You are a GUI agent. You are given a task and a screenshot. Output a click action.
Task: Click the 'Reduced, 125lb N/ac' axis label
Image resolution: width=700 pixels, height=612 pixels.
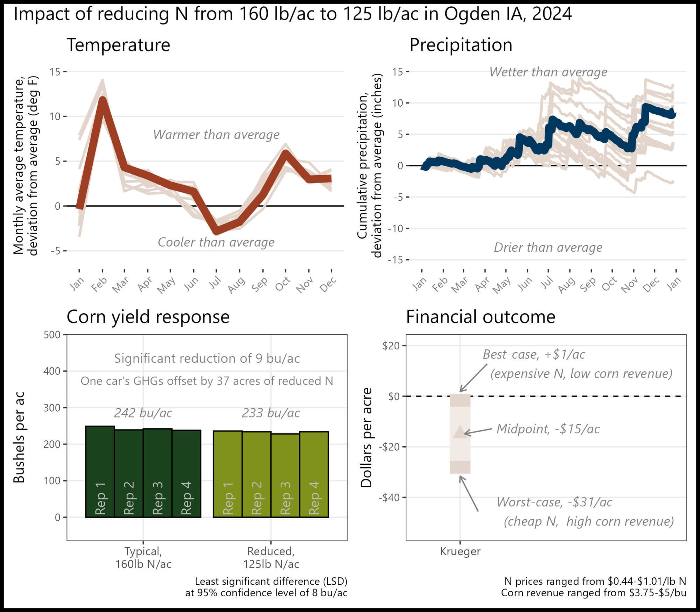click(x=271, y=557)
